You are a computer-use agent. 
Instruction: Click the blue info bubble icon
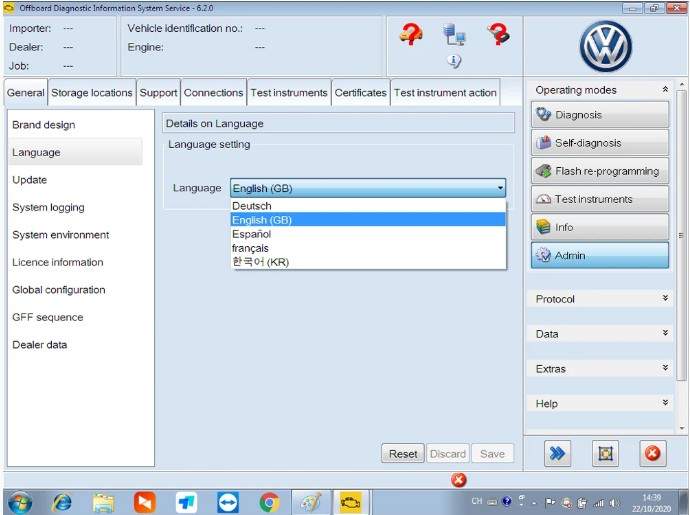pos(454,61)
